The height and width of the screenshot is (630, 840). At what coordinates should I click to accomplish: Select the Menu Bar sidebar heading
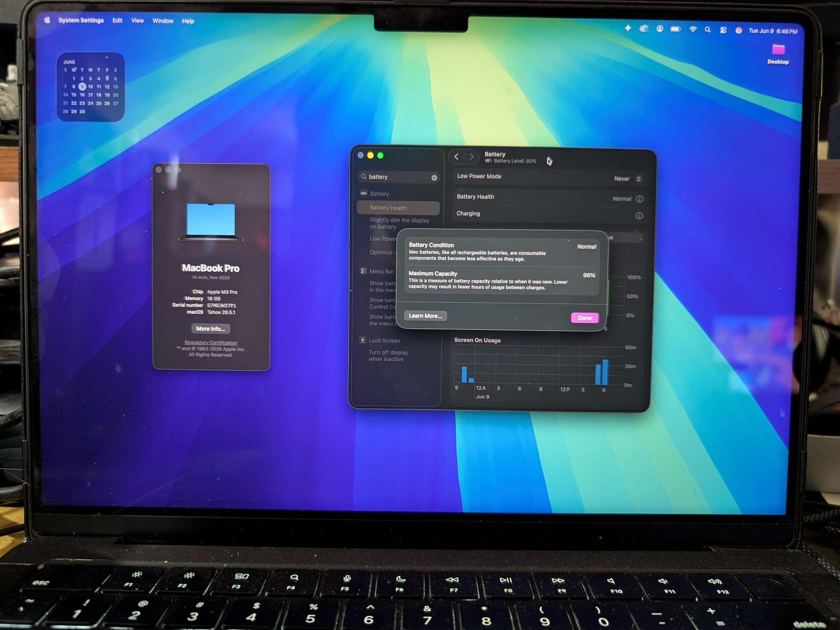coord(381,271)
